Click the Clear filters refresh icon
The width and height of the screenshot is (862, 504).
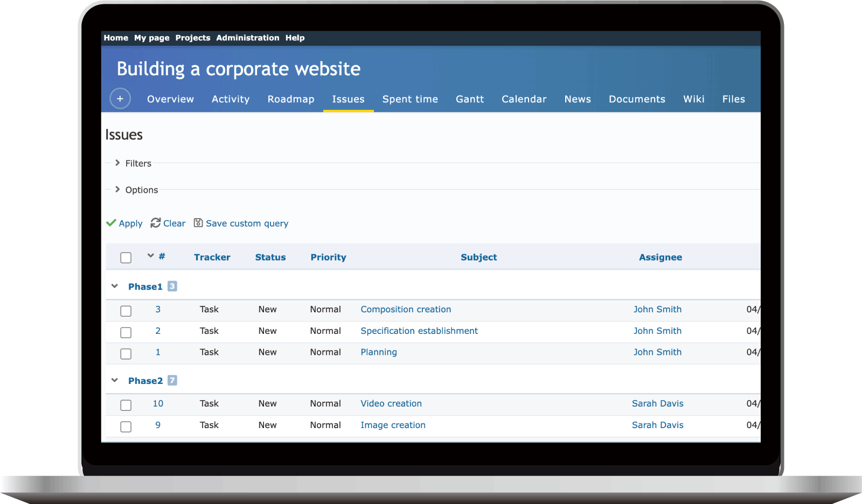(155, 223)
